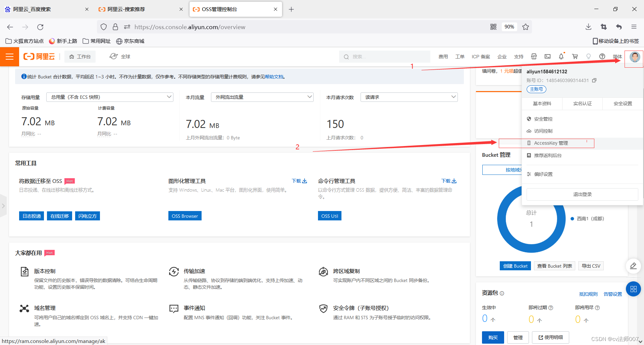The image size is (644, 345).
Task: Click the online migration button
Action: (x=59, y=216)
